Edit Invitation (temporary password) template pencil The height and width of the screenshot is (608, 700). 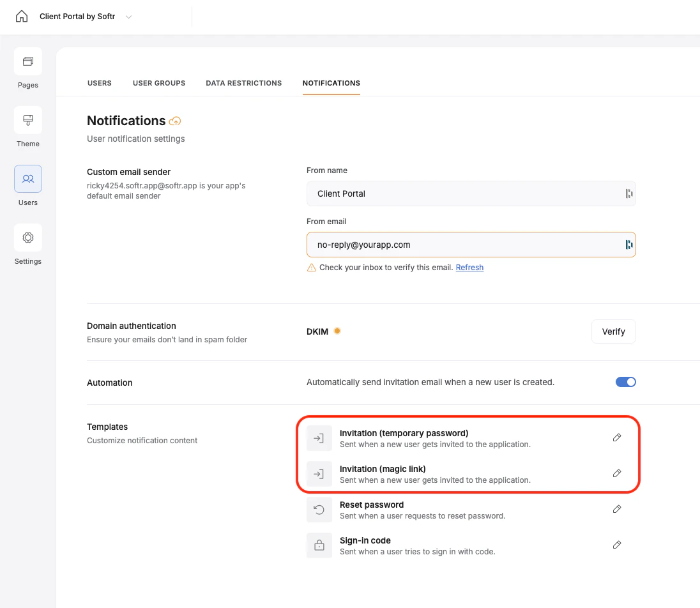[617, 437]
